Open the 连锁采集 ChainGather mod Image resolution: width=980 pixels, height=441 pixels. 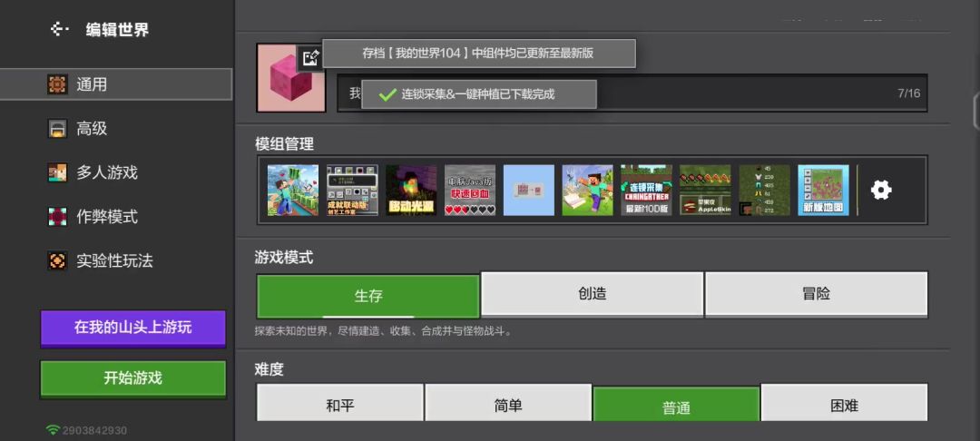[646, 190]
